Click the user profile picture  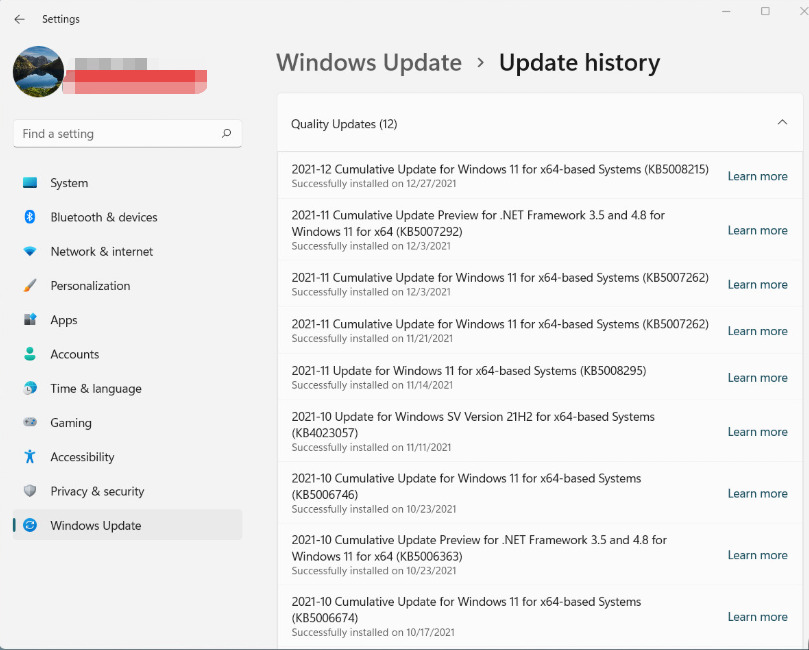point(38,71)
